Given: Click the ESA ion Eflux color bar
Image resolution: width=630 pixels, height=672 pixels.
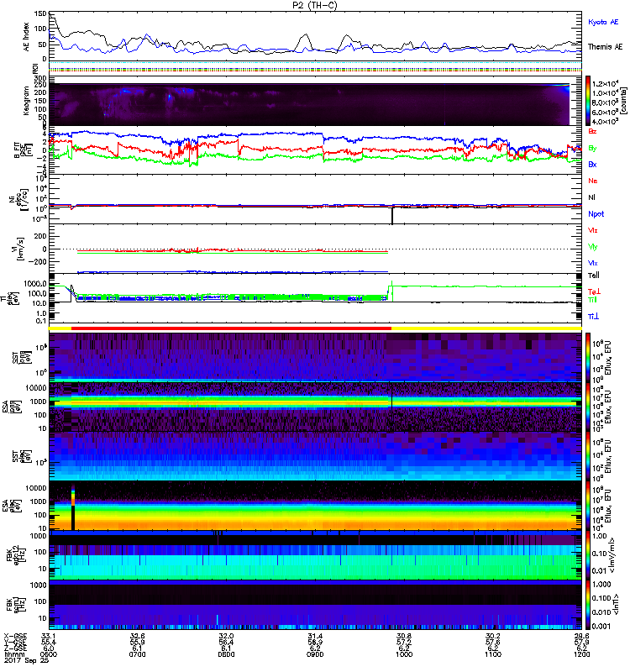Looking at the screenshot, I should pyautogui.click(x=588, y=407).
